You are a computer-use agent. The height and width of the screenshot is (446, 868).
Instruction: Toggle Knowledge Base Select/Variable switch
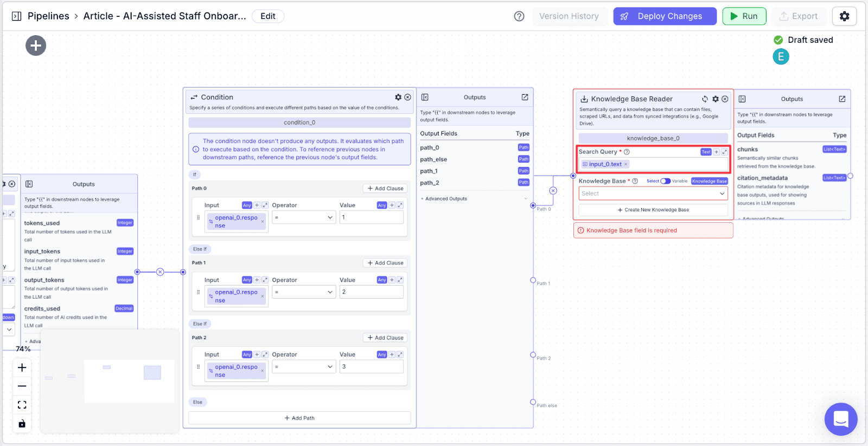pos(665,181)
